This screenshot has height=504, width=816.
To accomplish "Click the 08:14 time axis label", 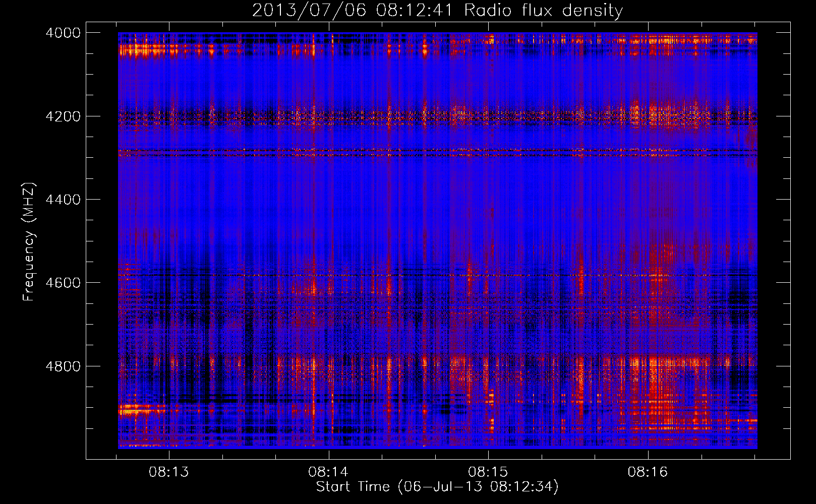I will (328, 472).
